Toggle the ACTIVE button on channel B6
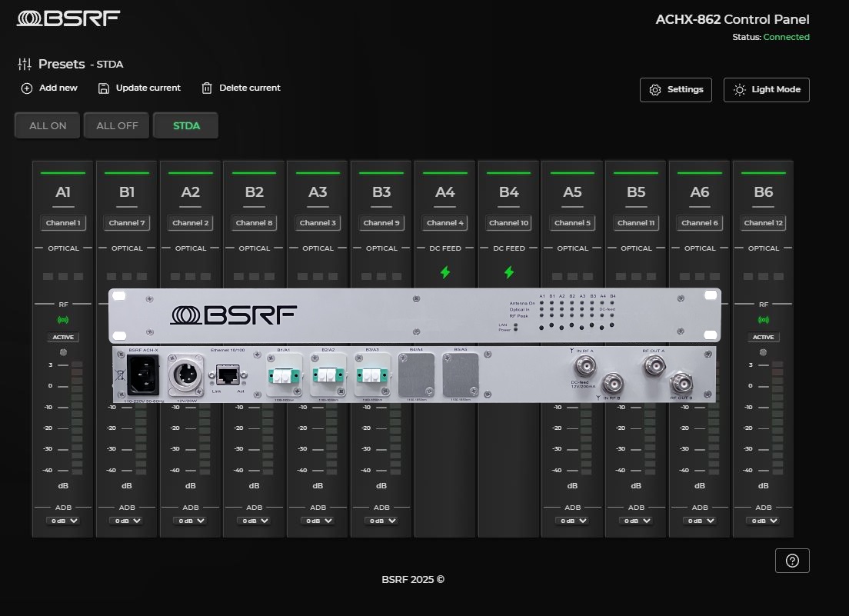The image size is (849, 616). [x=764, y=338]
